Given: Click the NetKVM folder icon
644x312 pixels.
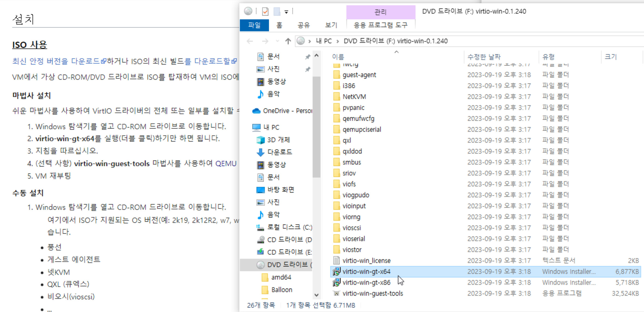Looking at the screenshot, I should click(336, 97).
